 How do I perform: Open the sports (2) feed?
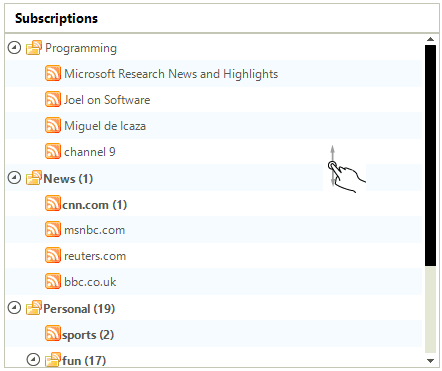point(88,335)
